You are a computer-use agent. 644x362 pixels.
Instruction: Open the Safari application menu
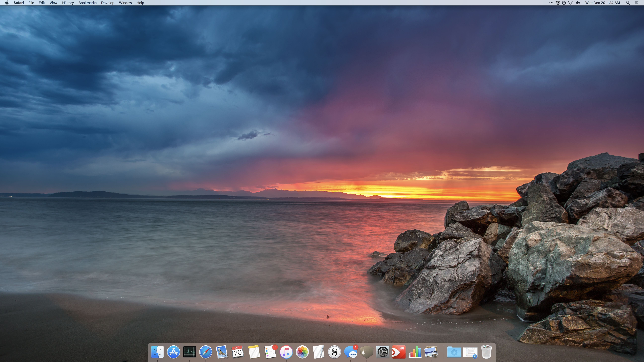pos(19,3)
